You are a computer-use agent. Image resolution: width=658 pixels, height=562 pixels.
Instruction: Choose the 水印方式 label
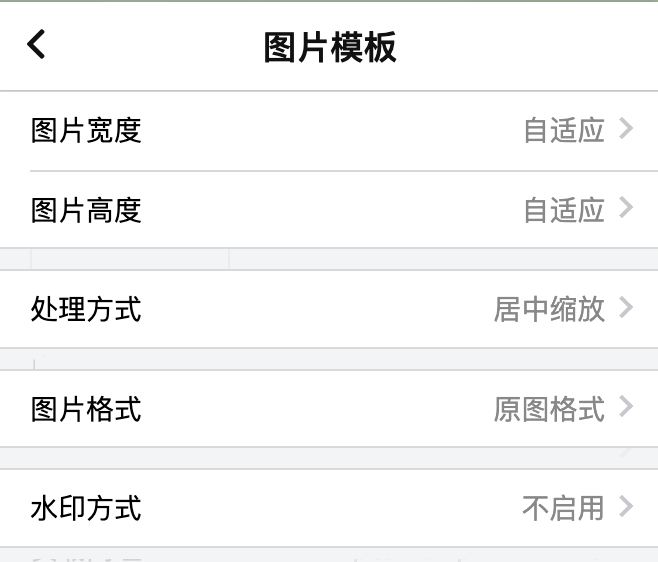click(86, 509)
